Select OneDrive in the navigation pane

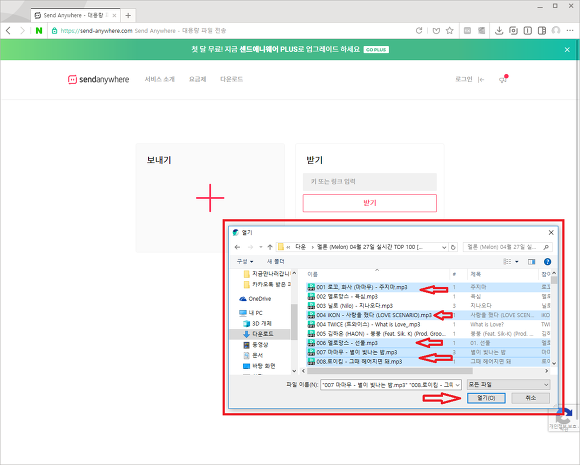click(x=255, y=299)
